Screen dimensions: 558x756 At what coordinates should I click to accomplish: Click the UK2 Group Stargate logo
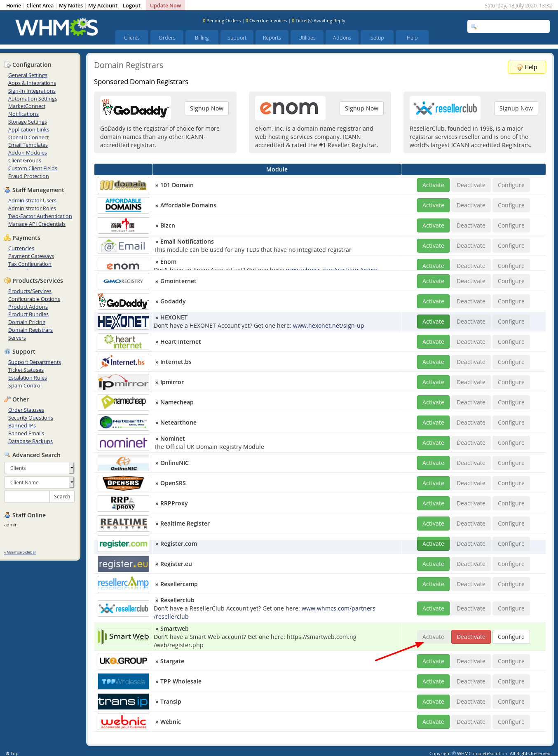pyautogui.click(x=123, y=661)
